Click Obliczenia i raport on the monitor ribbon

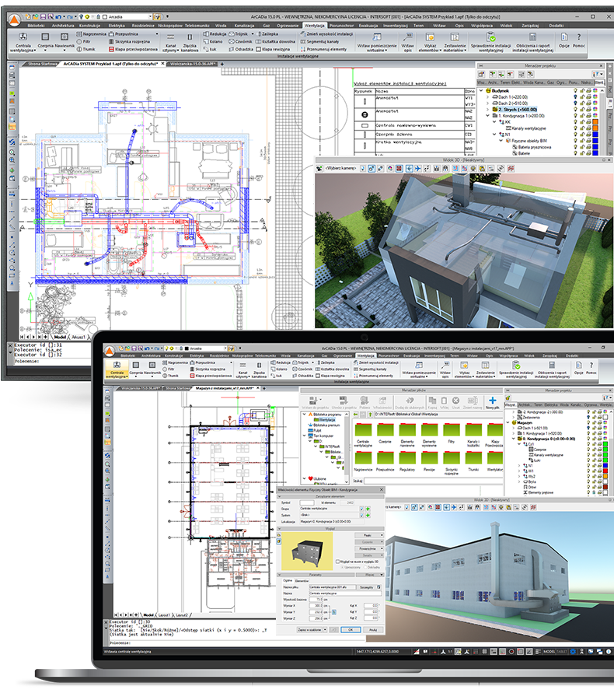pyautogui.click(x=532, y=41)
